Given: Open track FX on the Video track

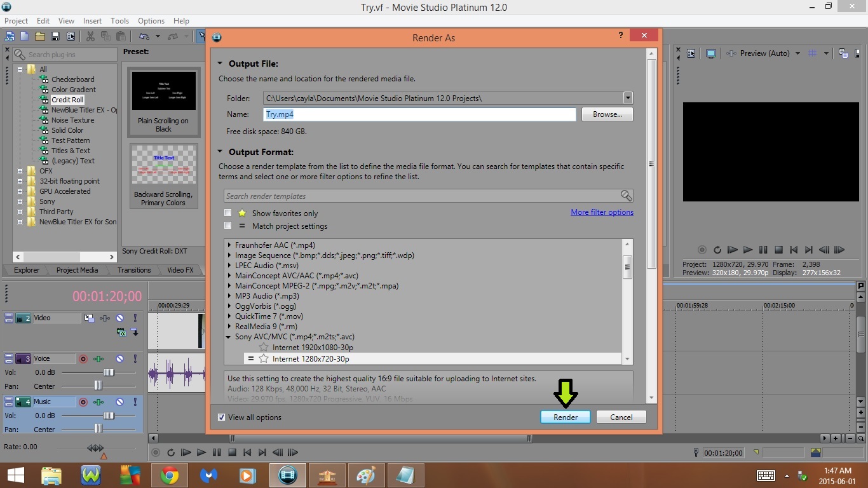Looking at the screenshot, I should (104, 318).
